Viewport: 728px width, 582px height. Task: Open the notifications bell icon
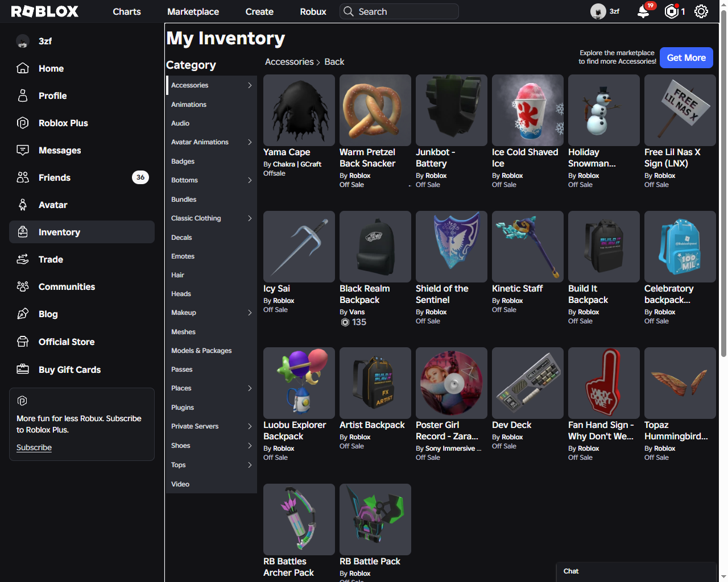643,11
